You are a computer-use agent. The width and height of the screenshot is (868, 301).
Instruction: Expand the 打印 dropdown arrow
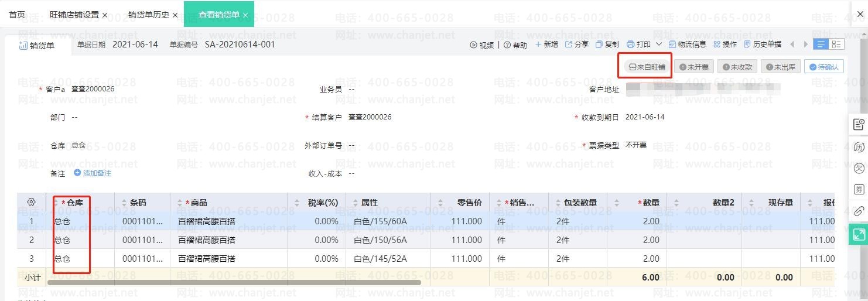[659, 45]
